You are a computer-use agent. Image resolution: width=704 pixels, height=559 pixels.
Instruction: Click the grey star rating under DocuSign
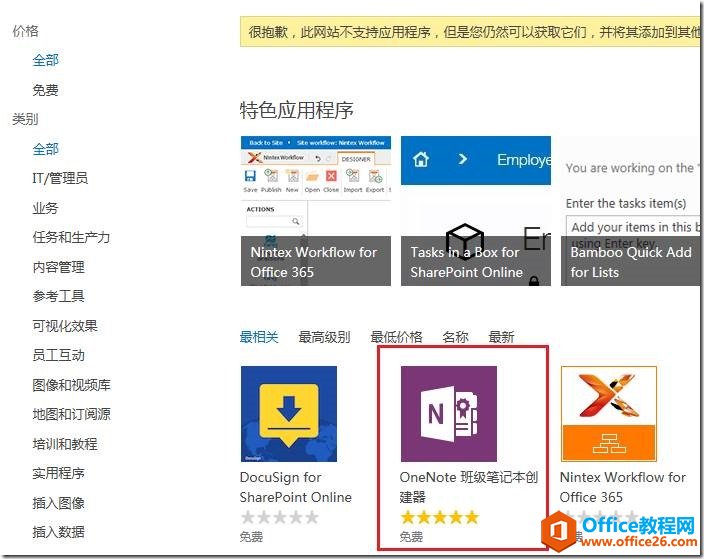pyautogui.click(x=279, y=517)
